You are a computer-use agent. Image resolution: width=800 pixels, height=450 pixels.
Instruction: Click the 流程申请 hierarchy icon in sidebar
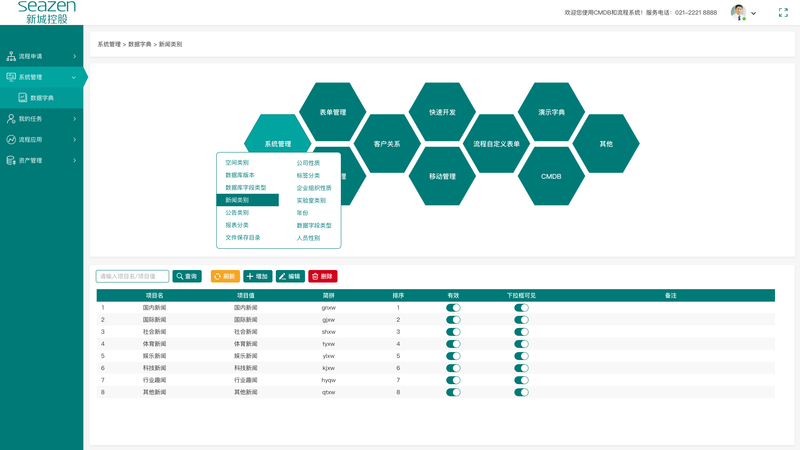click(x=11, y=56)
